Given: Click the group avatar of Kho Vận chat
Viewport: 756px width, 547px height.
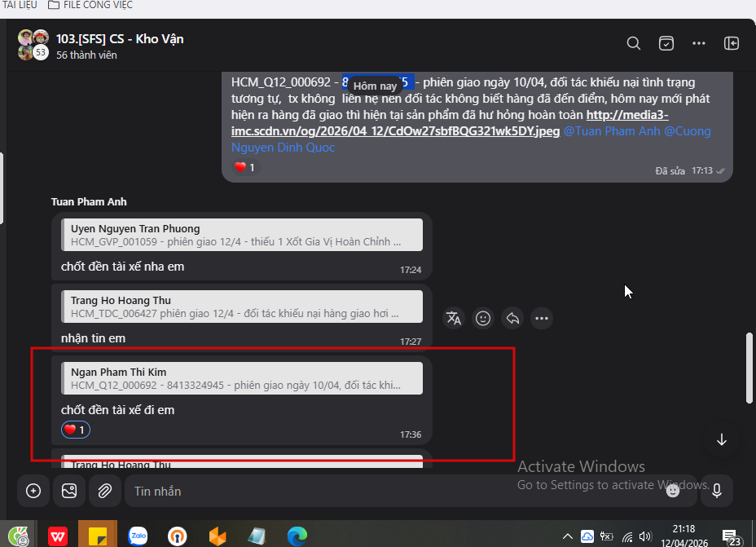Looking at the screenshot, I should 33,45.
